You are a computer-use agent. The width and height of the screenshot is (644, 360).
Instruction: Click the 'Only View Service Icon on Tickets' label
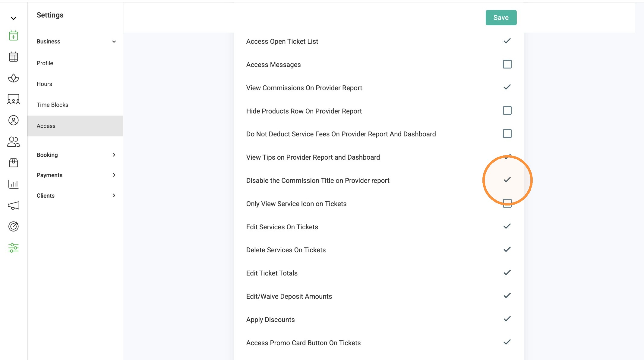point(296,204)
